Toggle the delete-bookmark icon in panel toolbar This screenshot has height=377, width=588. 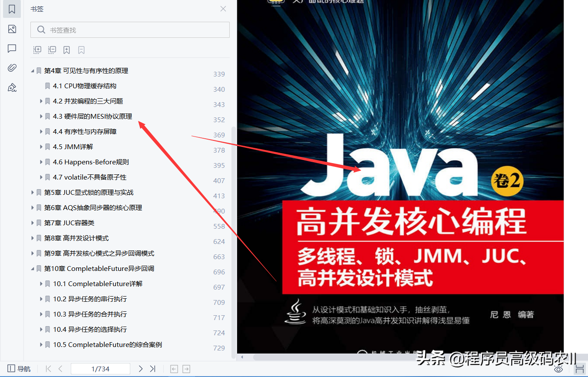coord(81,50)
